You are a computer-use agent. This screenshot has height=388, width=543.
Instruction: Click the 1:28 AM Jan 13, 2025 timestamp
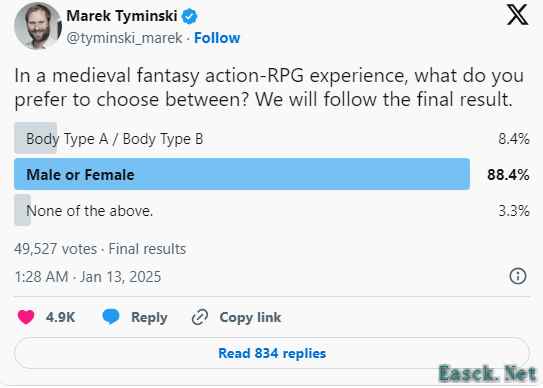[88, 277]
